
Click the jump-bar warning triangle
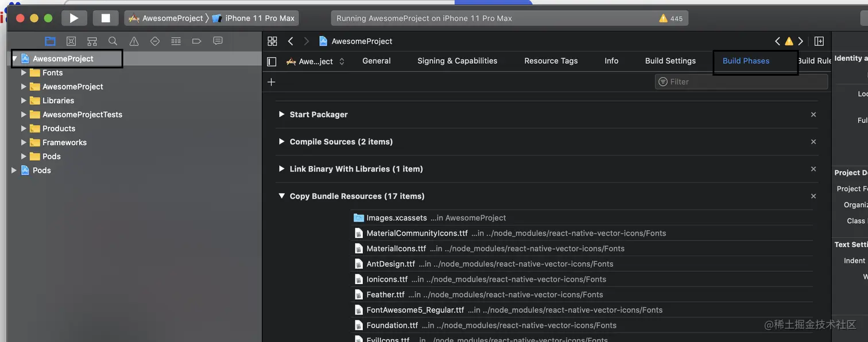coord(789,41)
